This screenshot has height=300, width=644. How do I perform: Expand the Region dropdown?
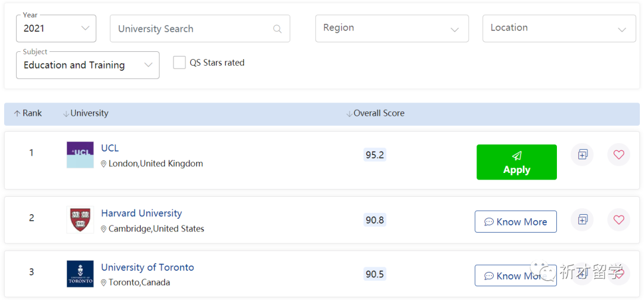(392, 29)
